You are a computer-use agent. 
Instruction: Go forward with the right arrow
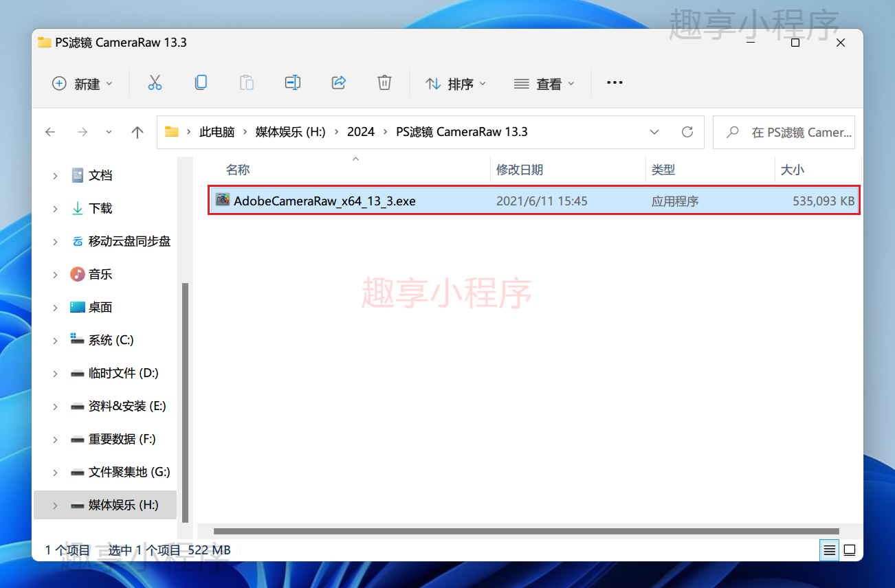pyautogui.click(x=82, y=132)
